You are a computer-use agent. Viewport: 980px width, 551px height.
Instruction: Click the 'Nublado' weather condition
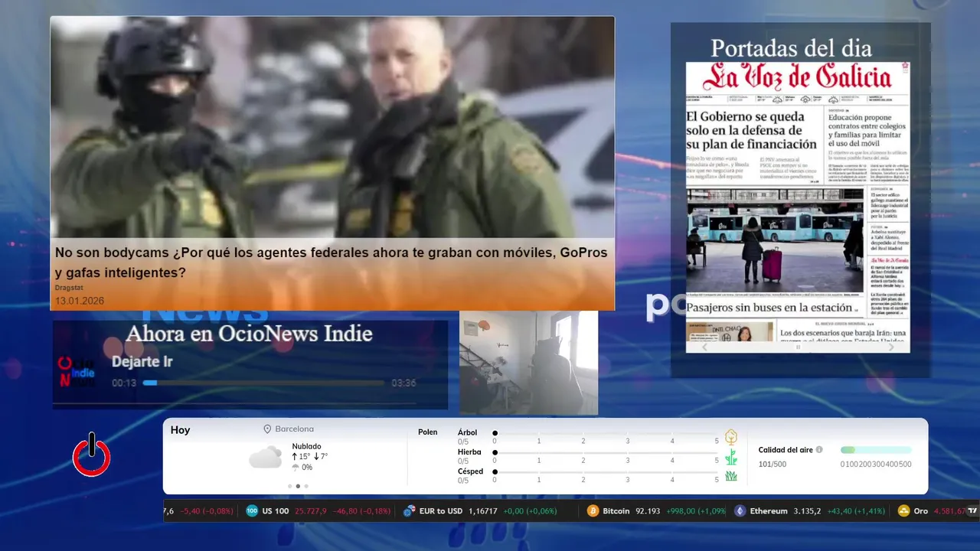307,446
